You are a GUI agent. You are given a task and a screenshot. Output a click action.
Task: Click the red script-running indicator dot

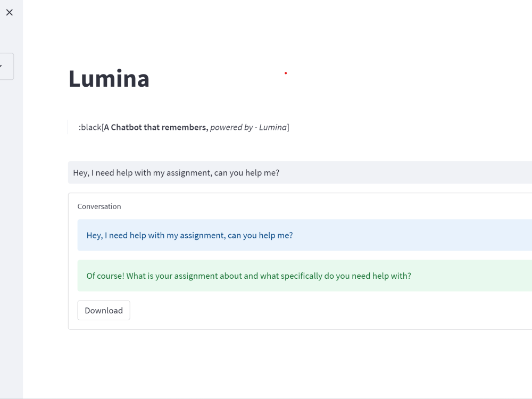click(x=286, y=73)
